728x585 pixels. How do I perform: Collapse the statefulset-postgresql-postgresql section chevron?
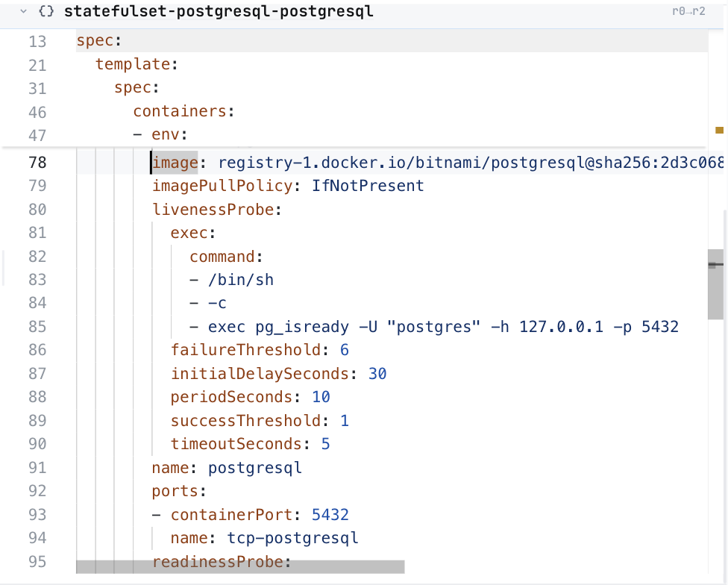tap(23, 11)
